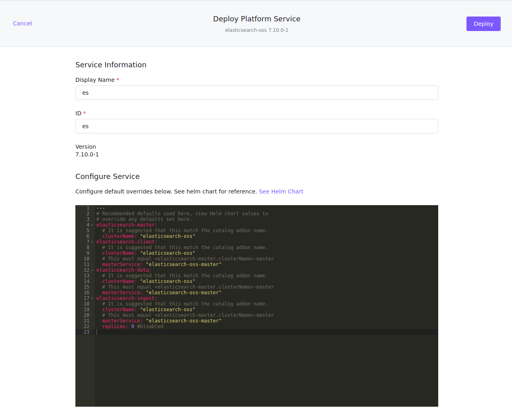
Task: Click the 'Configure Service' heading
Action: (108, 177)
